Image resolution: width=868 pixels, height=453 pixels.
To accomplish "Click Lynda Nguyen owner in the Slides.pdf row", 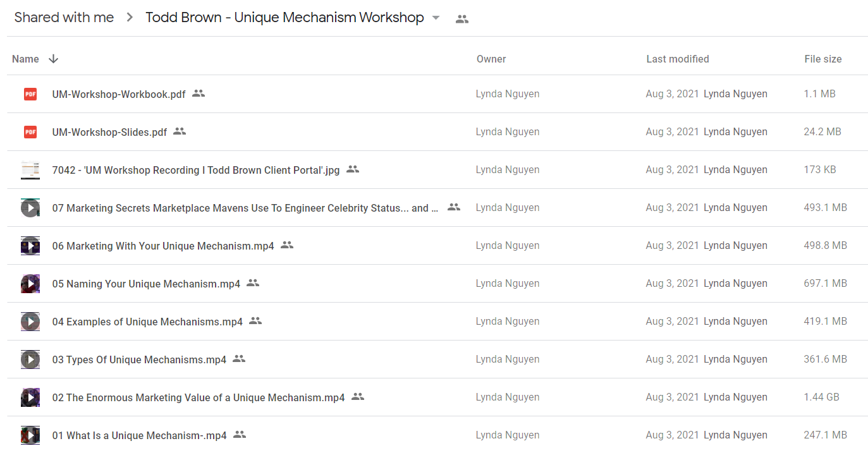I will [508, 132].
